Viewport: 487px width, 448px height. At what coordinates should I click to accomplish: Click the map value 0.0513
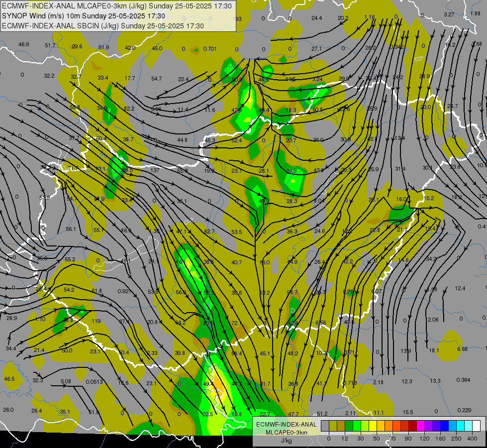[x=94, y=381]
